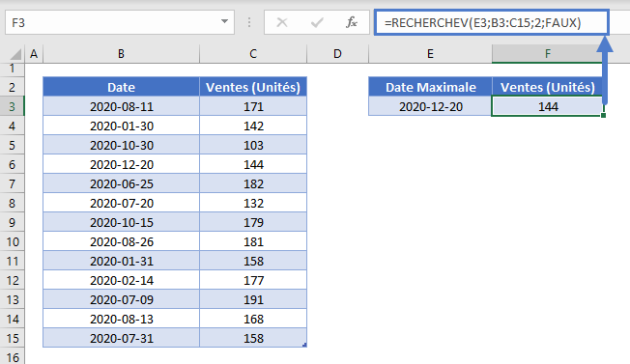Select the sales value 168
This screenshot has height=364, width=630.
tap(253, 319)
